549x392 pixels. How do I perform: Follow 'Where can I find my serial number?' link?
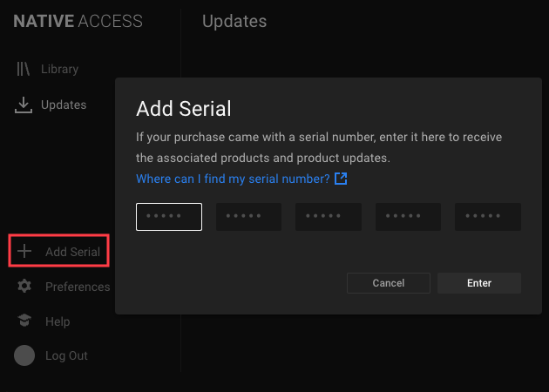click(233, 179)
